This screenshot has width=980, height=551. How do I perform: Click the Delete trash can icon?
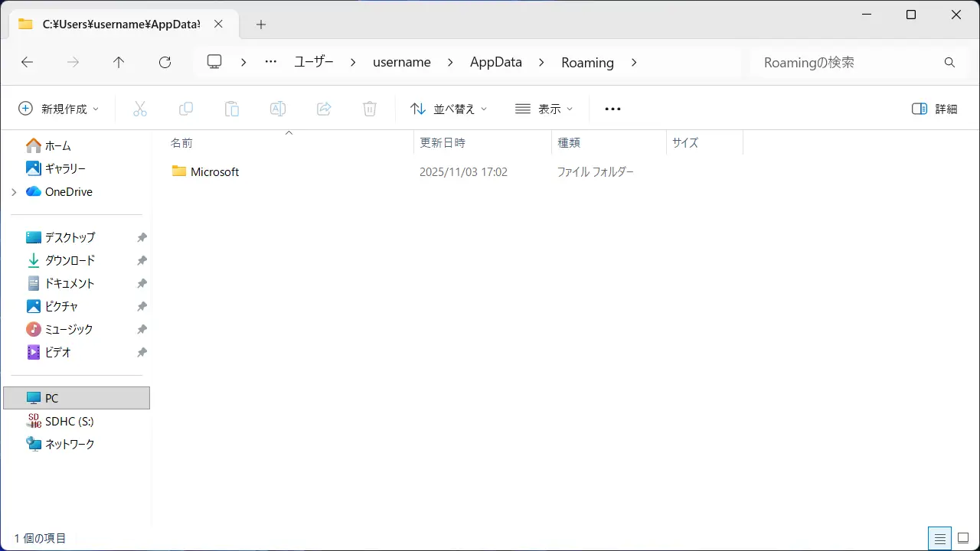(x=370, y=109)
